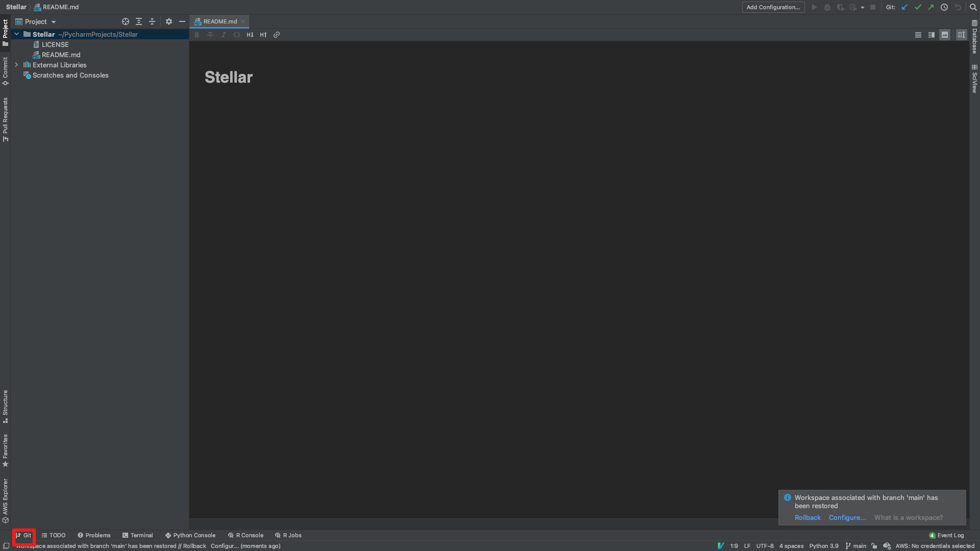The width and height of the screenshot is (980, 551).
Task: Decrease header level toolbar icon
Action: [250, 35]
